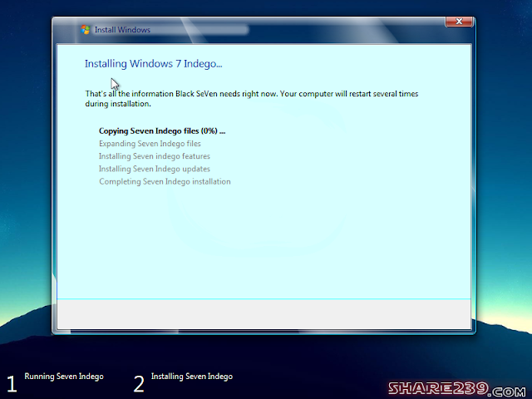Click 'Installing Seven Indego' stage label
The height and width of the screenshot is (399, 532).
click(192, 377)
